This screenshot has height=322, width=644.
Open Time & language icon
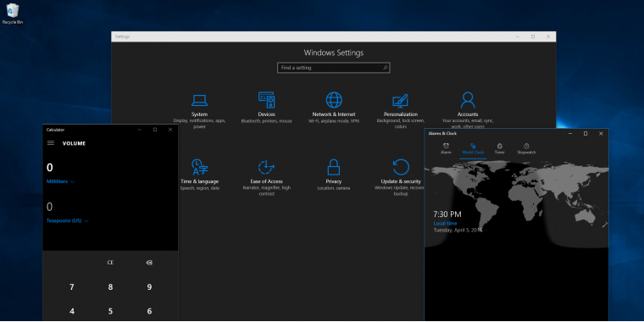pyautogui.click(x=200, y=167)
